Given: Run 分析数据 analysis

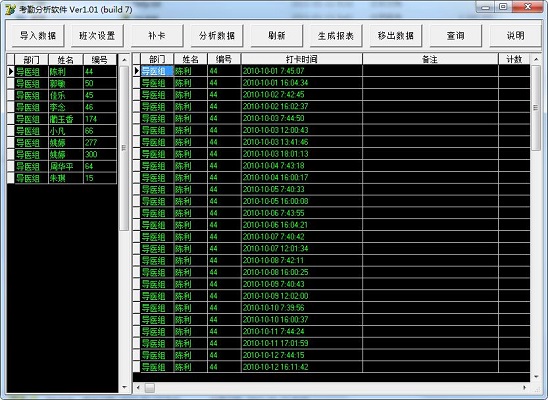Looking at the screenshot, I should [217, 36].
